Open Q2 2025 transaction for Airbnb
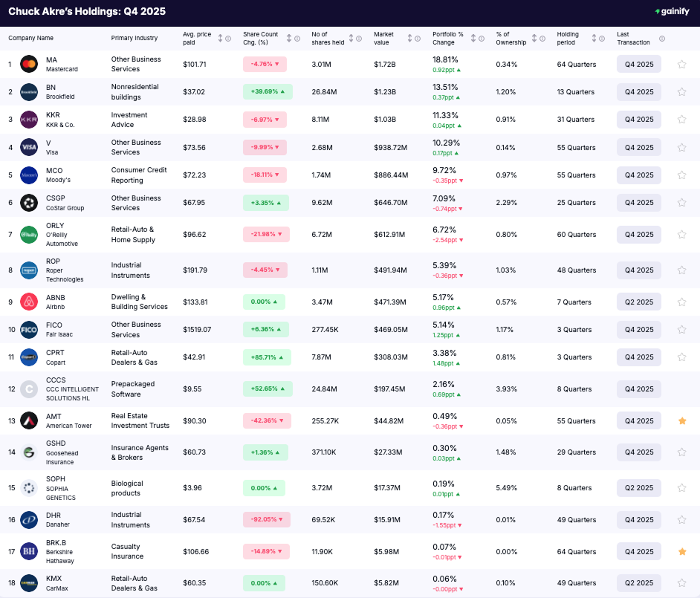 click(638, 302)
